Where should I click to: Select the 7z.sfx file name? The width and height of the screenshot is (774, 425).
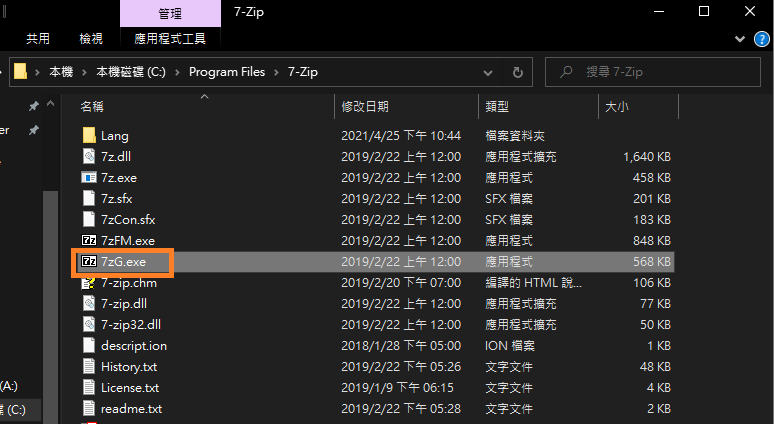pyautogui.click(x=116, y=199)
